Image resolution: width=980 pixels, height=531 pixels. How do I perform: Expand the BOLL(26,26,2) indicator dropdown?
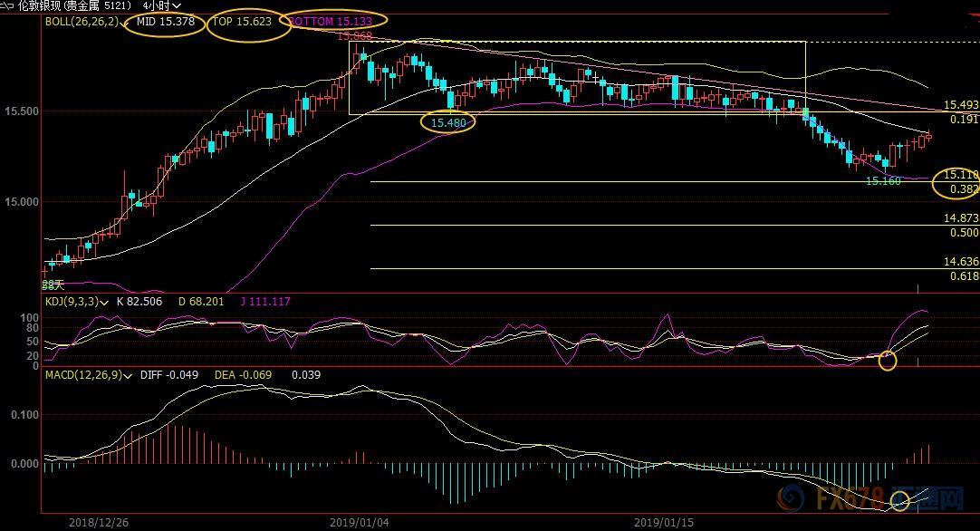coord(119,22)
